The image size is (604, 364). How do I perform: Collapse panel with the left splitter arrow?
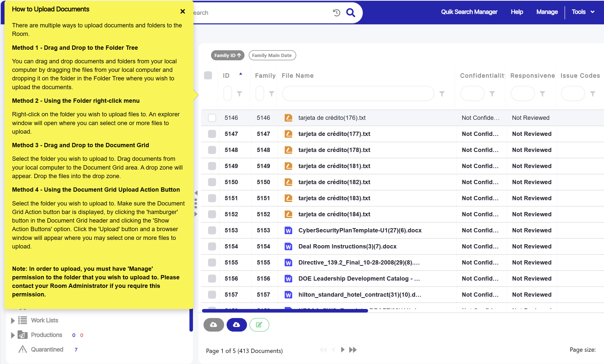coord(196,193)
